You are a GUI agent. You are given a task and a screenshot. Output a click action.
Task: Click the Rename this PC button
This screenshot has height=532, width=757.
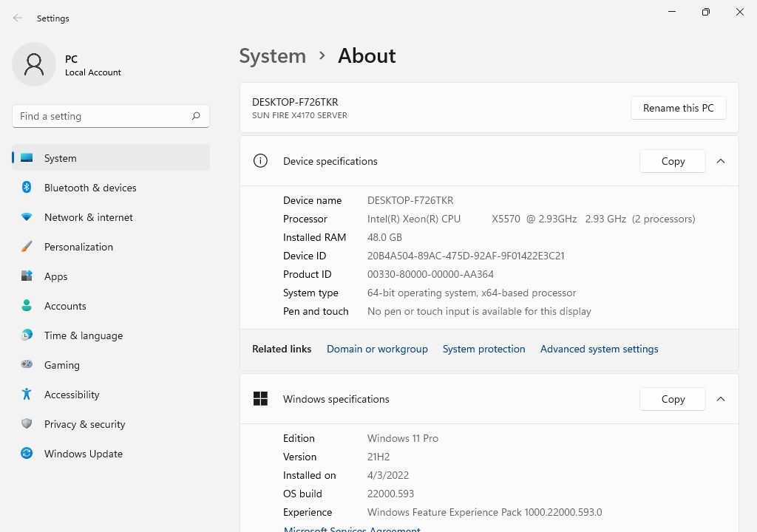coord(678,108)
